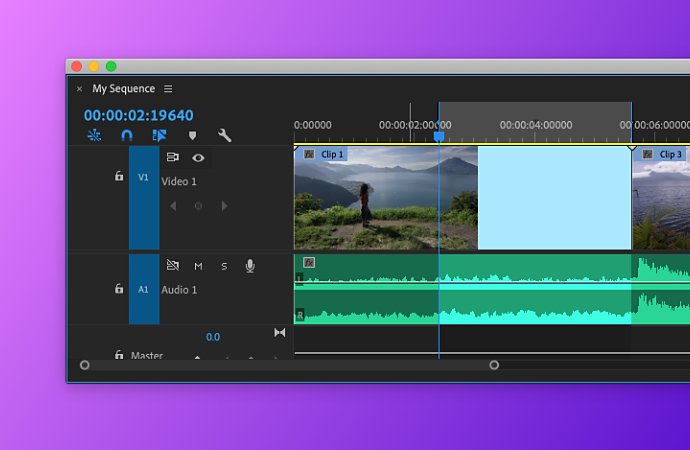This screenshot has width=690, height=450.
Task: Go to next keyframe on Video 1
Action: (224, 205)
